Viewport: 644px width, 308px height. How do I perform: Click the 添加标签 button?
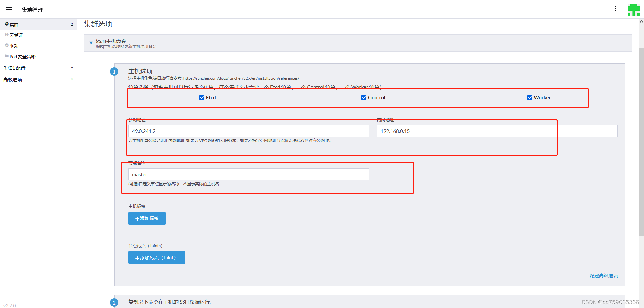(147, 218)
